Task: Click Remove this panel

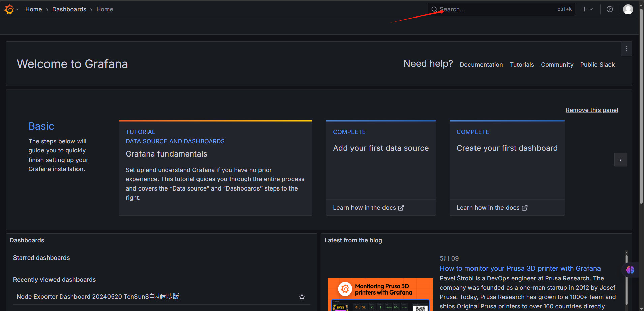Action: (592, 110)
